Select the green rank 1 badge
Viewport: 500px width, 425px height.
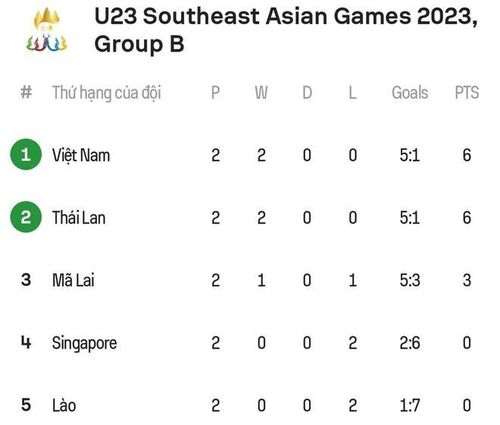[26, 155]
